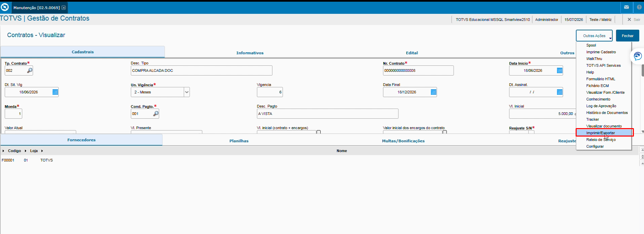Open Dt. Sit. Vig calendar picker
This screenshot has width=644, height=234.
(55, 92)
